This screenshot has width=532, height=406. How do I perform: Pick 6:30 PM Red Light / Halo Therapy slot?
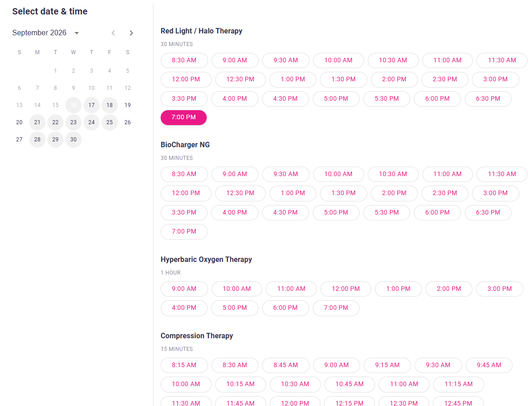488,99
